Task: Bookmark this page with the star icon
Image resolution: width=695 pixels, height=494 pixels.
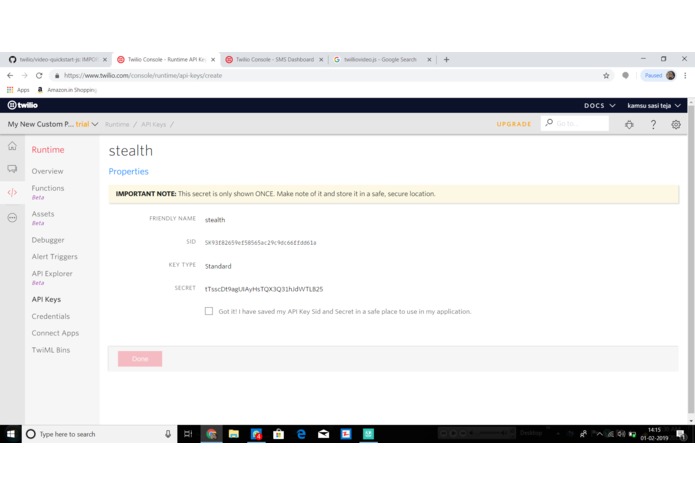Action: click(x=606, y=76)
